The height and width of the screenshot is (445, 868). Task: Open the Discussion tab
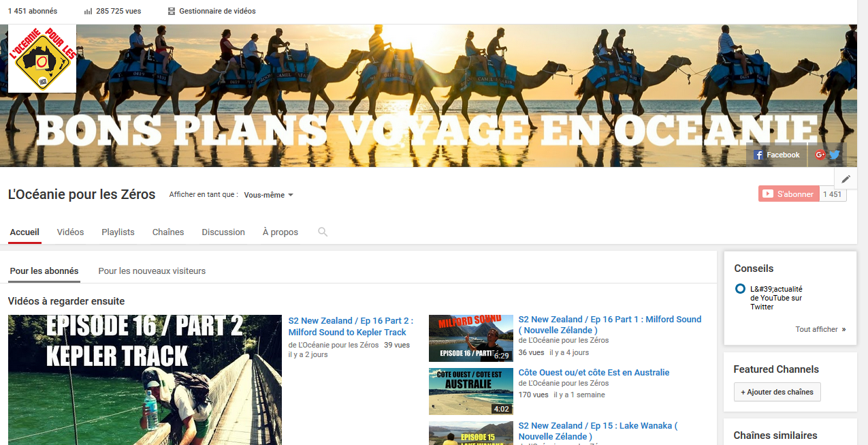tap(223, 232)
